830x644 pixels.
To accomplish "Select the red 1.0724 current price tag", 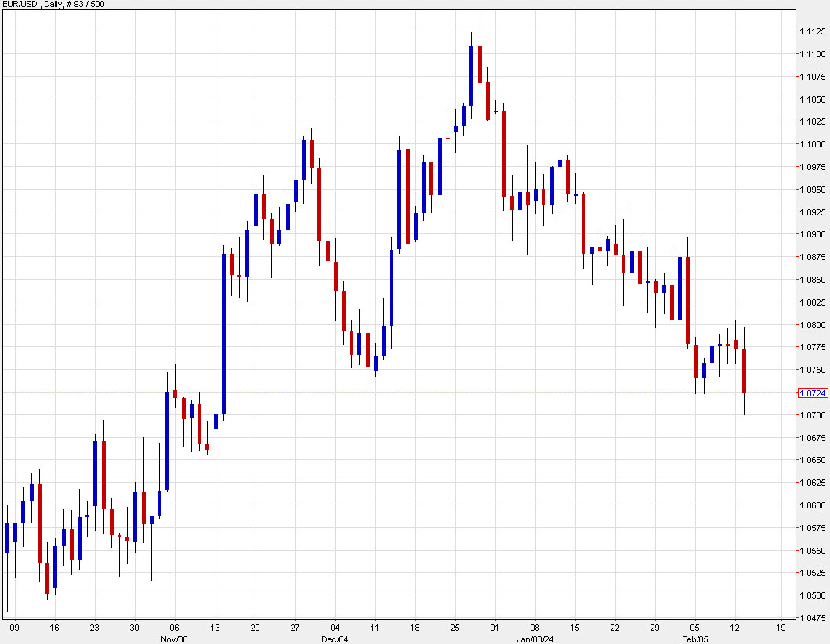I will pos(815,392).
